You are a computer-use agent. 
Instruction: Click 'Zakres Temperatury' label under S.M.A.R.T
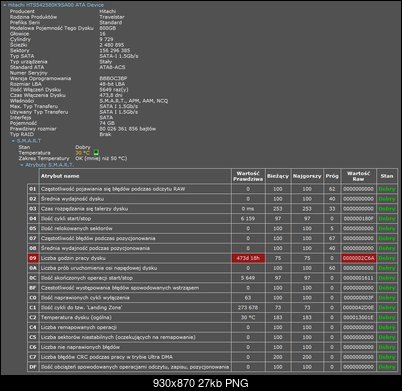(x=44, y=158)
